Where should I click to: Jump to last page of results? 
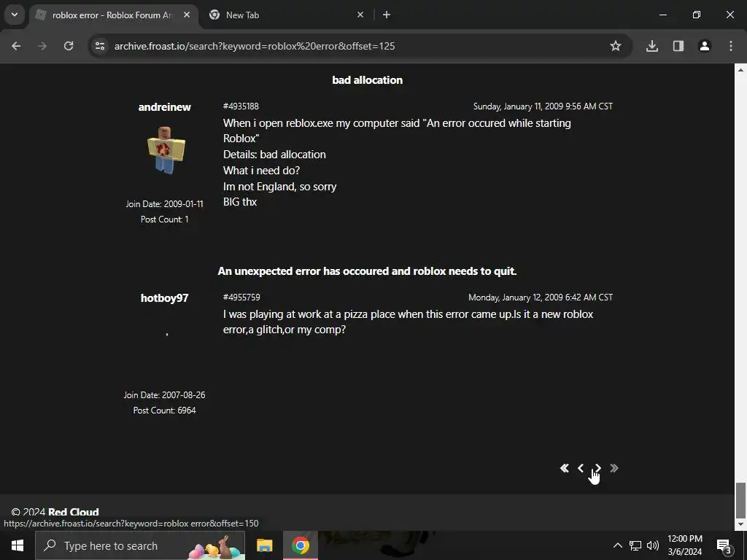[x=614, y=468]
